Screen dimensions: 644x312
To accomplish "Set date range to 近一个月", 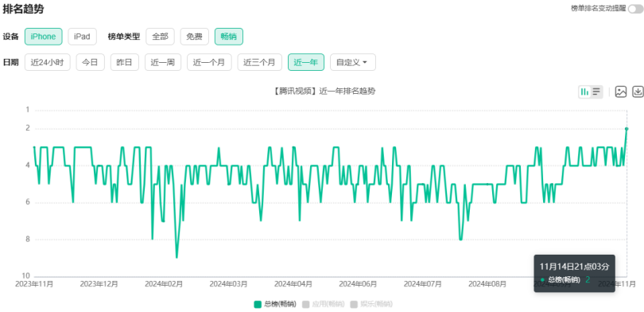I will point(209,62).
